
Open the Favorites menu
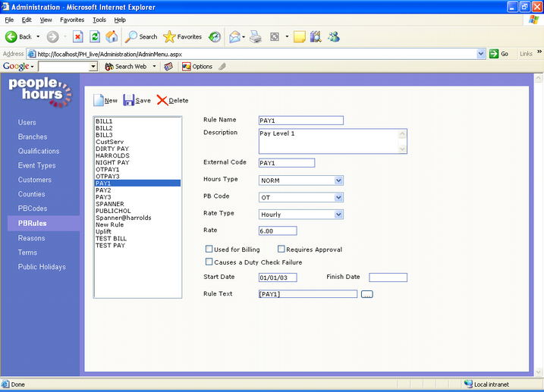pos(72,20)
